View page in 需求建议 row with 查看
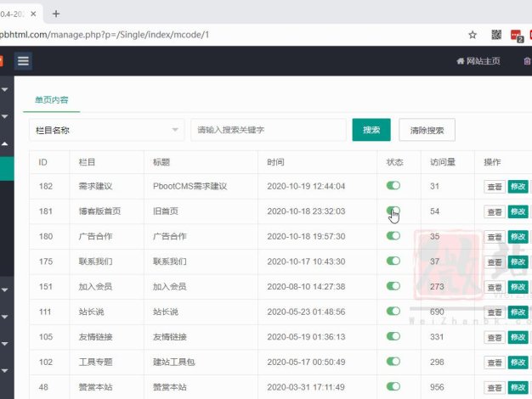 tap(495, 187)
